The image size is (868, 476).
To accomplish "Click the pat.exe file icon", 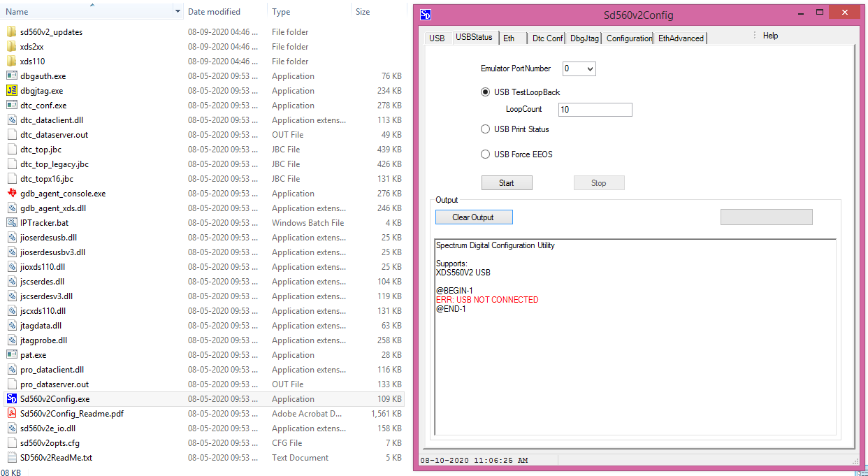I will [11, 355].
